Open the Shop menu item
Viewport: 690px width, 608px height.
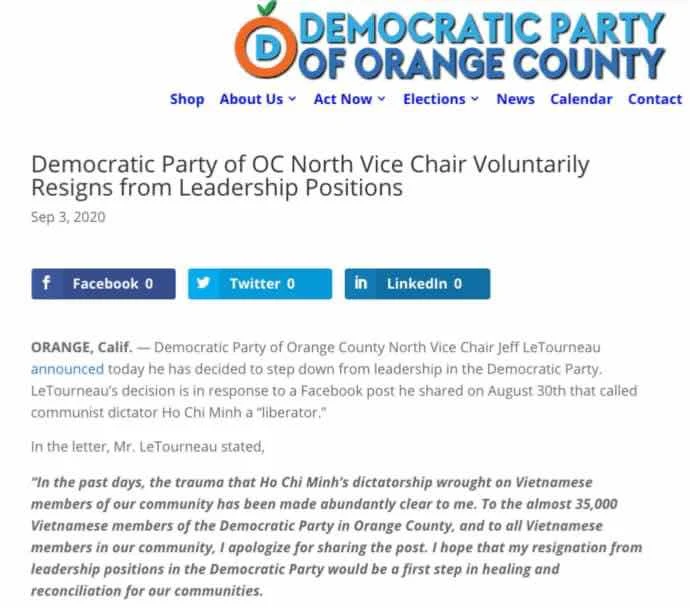tap(187, 99)
